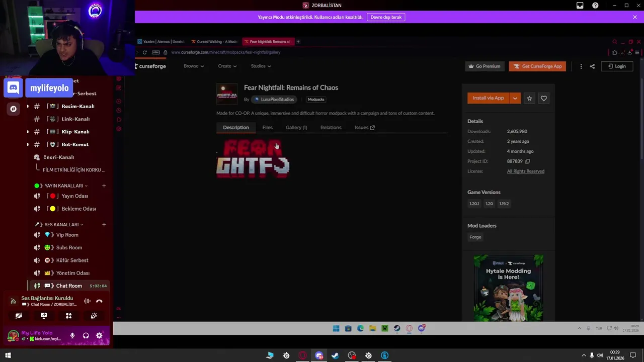Open the Relations tab
Screen dimensions: 644x362
331,128
